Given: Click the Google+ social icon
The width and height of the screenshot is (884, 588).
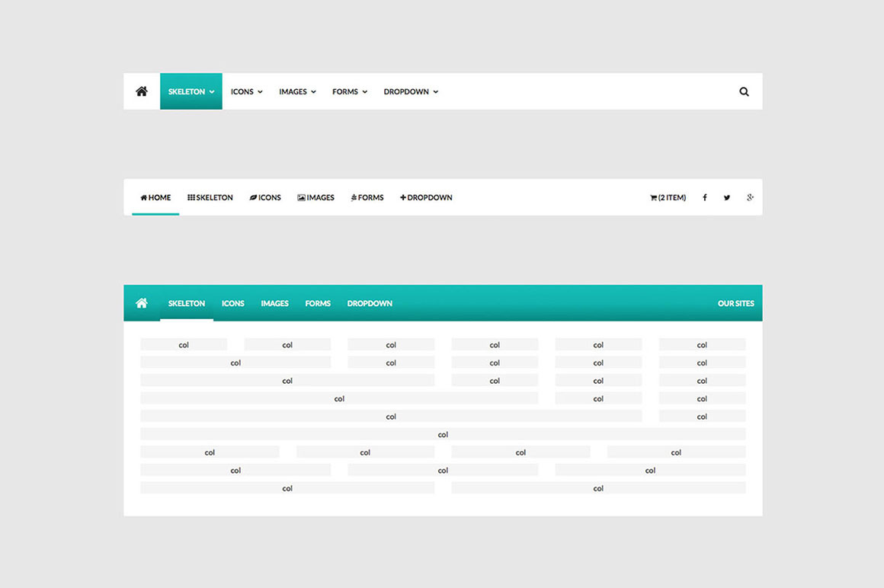Looking at the screenshot, I should [x=750, y=197].
